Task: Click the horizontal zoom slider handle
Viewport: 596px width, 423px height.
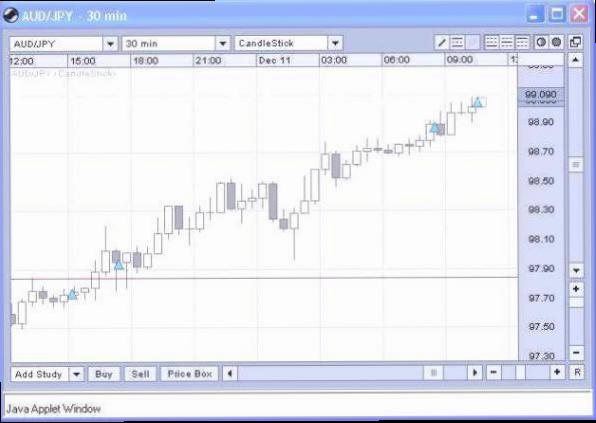Action: click(x=520, y=372)
